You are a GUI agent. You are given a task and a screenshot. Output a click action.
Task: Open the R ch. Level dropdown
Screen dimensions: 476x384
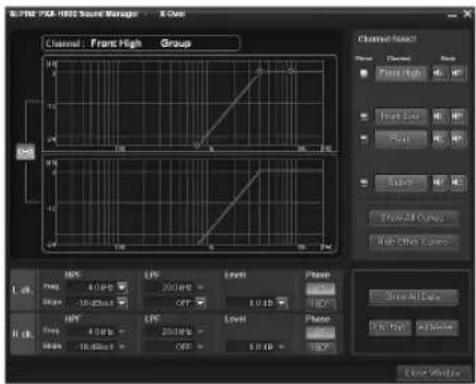(x=282, y=347)
